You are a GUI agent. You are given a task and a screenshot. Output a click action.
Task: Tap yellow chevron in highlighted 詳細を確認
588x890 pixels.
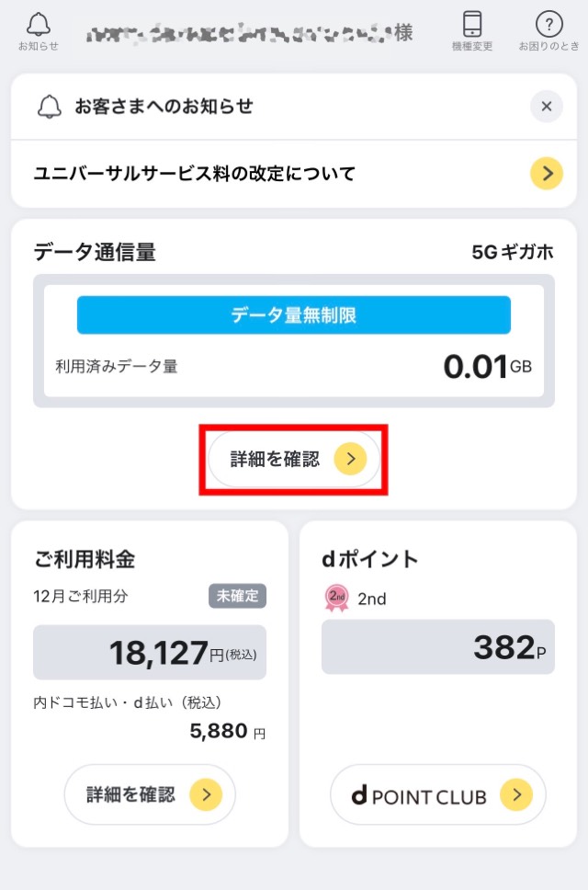(x=350, y=459)
